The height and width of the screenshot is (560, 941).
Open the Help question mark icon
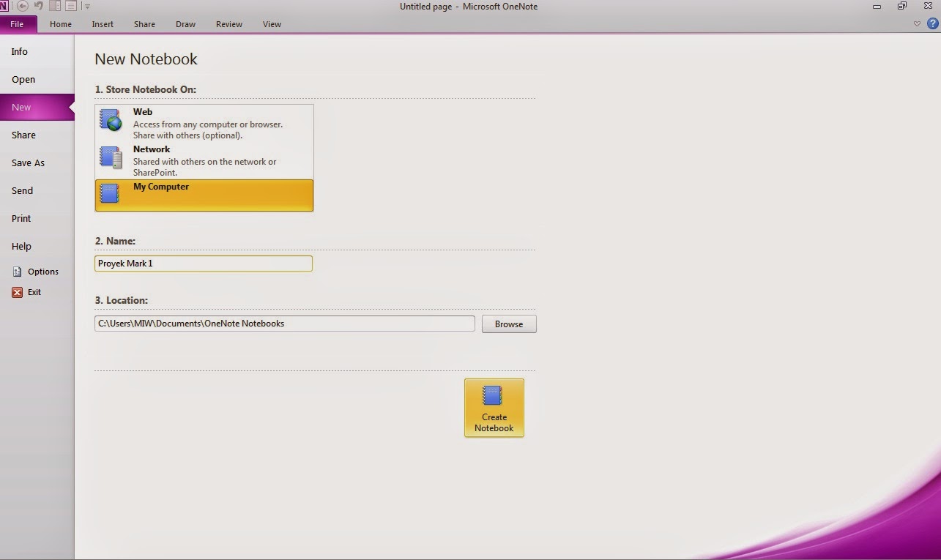pyautogui.click(x=932, y=23)
